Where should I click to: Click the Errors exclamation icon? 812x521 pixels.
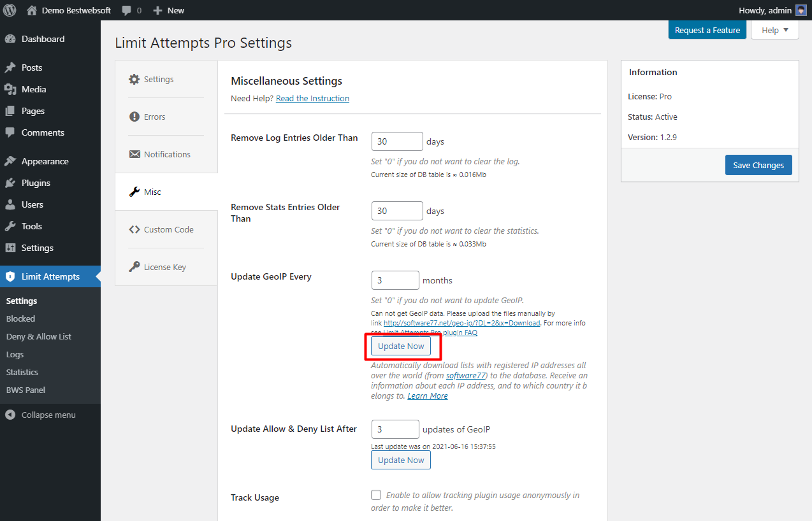(134, 117)
